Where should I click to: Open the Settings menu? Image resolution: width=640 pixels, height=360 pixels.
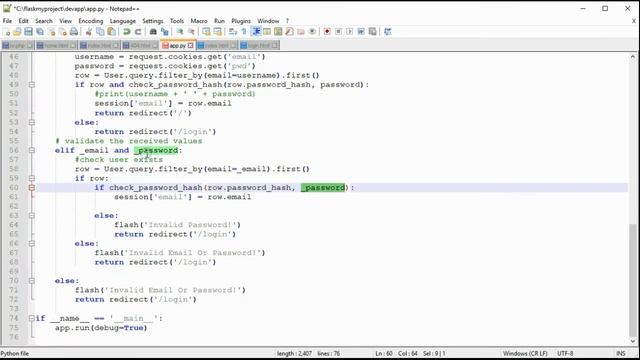pyautogui.click(x=153, y=21)
